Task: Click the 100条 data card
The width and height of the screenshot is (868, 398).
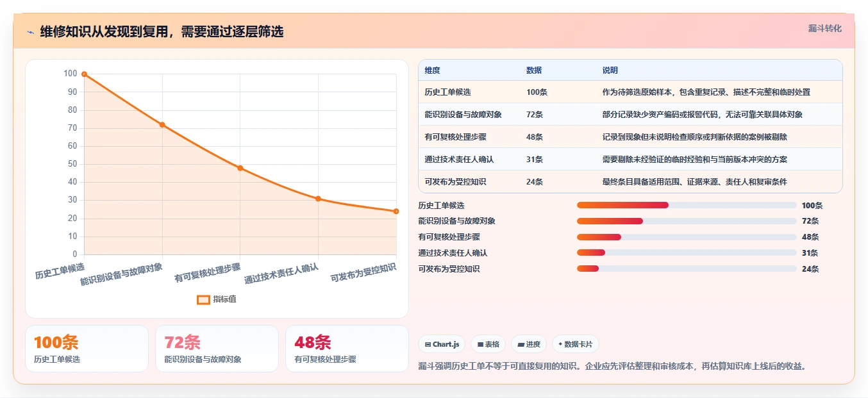Action: coord(87,349)
